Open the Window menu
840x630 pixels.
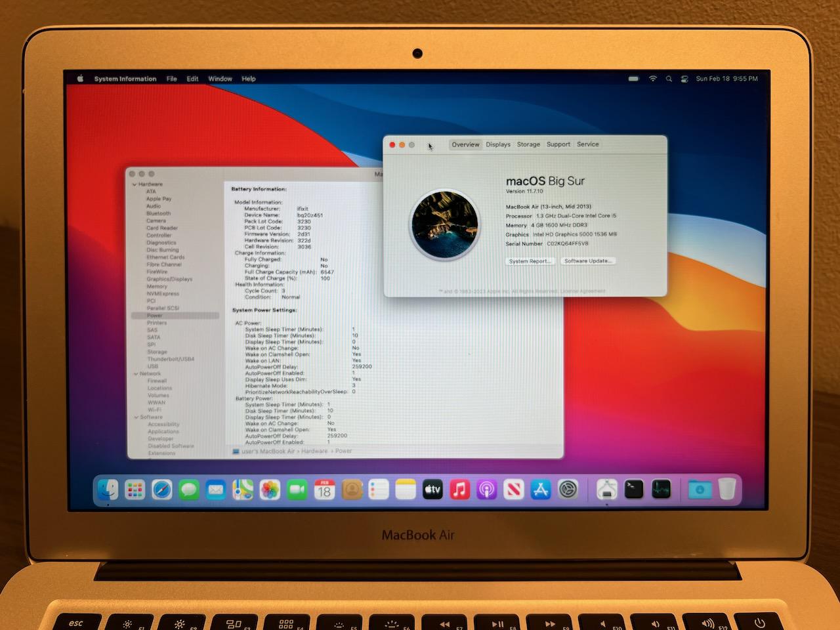220,79
